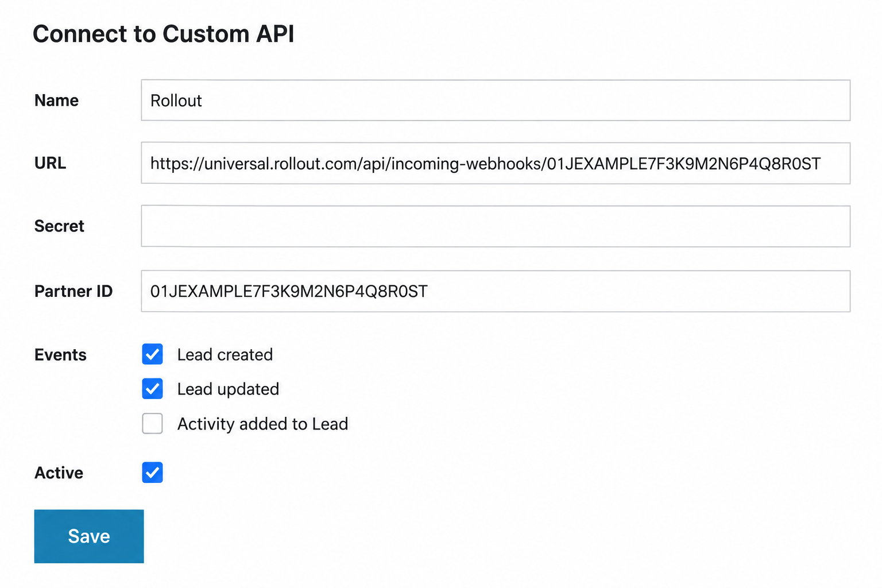Click the Save button
The image size is (882, 588).
click(x=89, y=536)
